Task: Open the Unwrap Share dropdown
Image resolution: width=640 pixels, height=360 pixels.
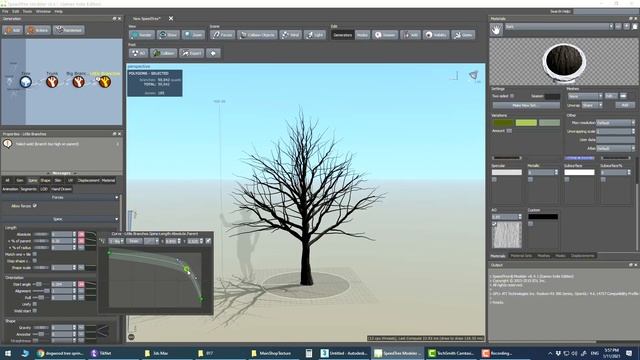Action: coord(592,105)
